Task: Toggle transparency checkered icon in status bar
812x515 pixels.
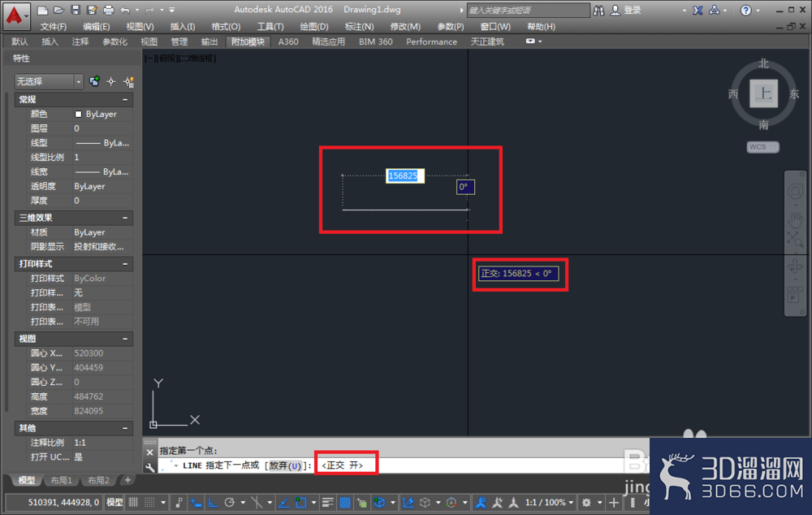Action: [x=345, y=502]
